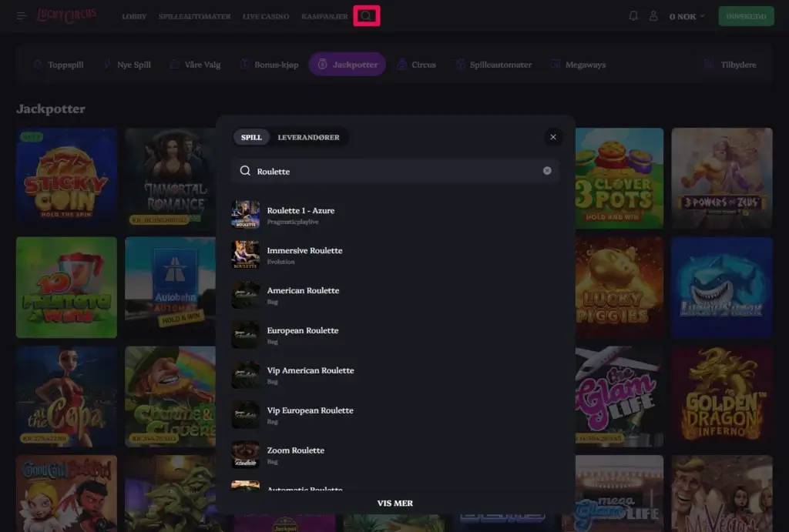Open the American Roulette result by Bsg

[x=395, y=295]
